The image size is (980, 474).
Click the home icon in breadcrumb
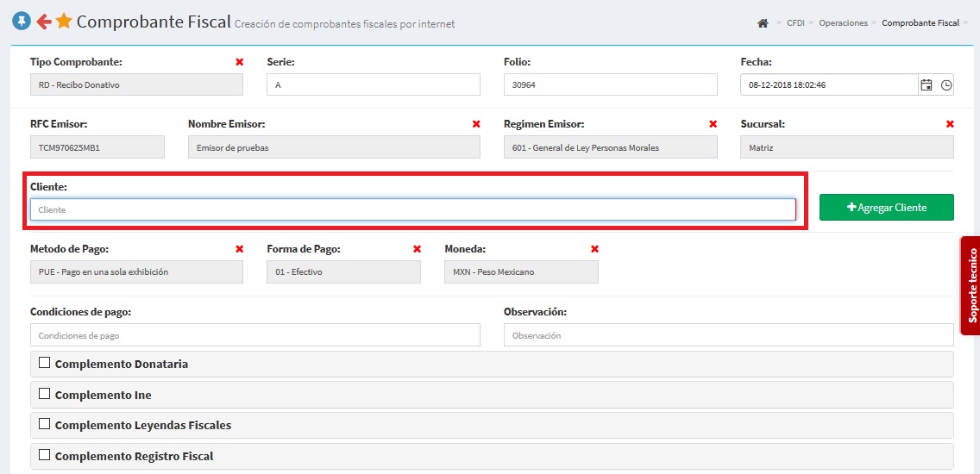763,23
